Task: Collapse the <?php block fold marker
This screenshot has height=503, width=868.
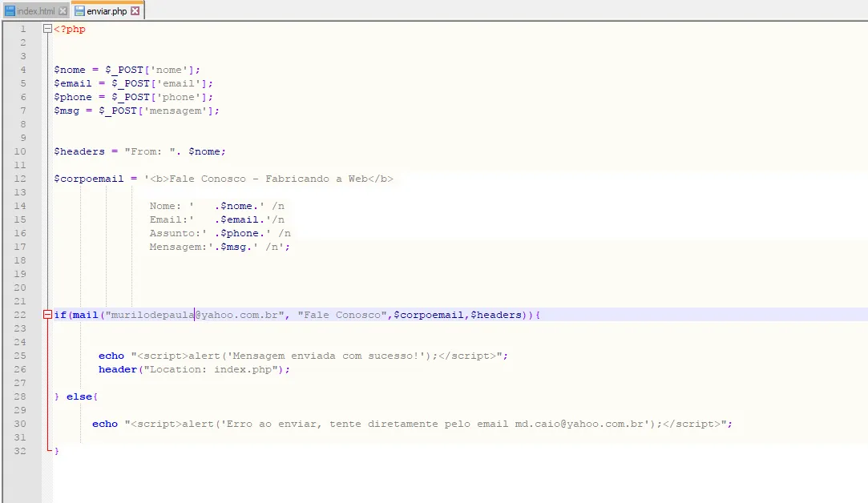Action: pyautogui.click(x=48, y=30)
